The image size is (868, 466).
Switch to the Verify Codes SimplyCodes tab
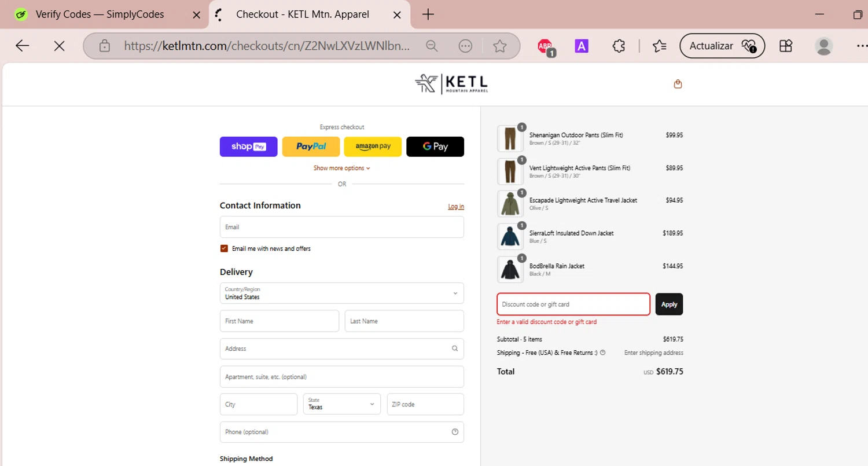tap(100, 14)
